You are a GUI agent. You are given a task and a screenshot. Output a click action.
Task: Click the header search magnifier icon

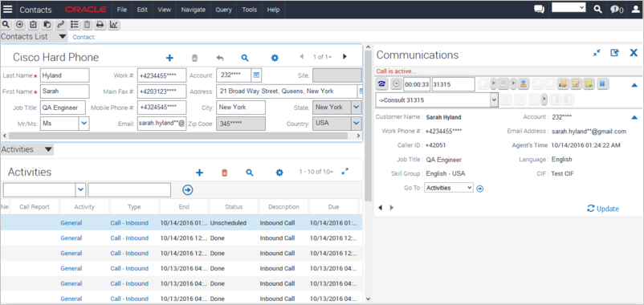598,10
